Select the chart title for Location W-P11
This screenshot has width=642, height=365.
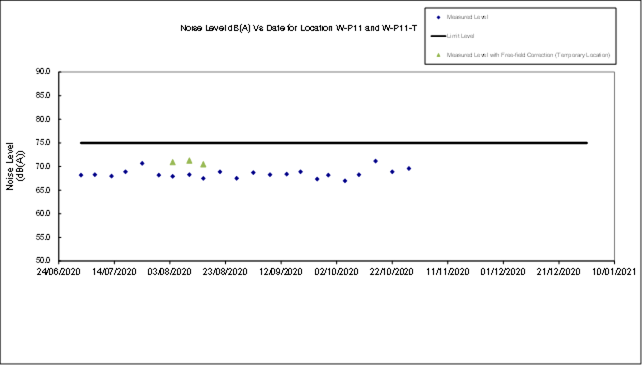[x=298, y=28]
